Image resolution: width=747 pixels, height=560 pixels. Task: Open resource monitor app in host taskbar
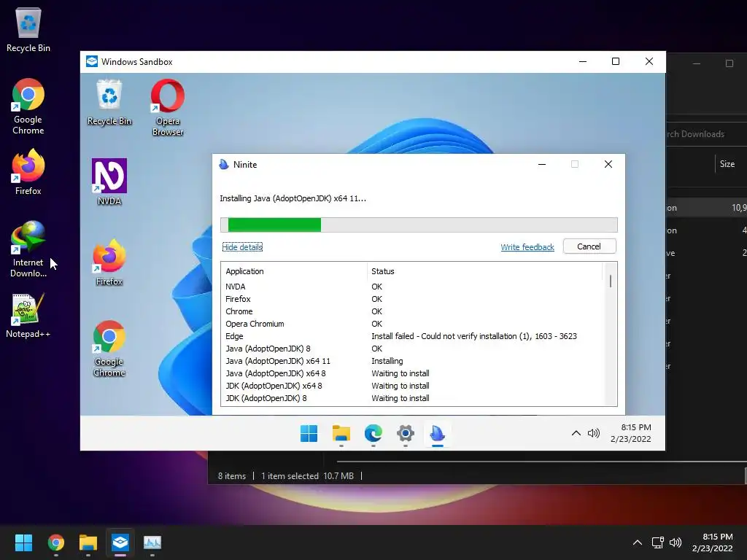tap(152, 542)
